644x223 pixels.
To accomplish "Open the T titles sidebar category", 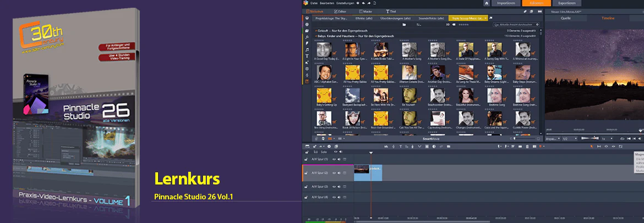I will point(307,56).
